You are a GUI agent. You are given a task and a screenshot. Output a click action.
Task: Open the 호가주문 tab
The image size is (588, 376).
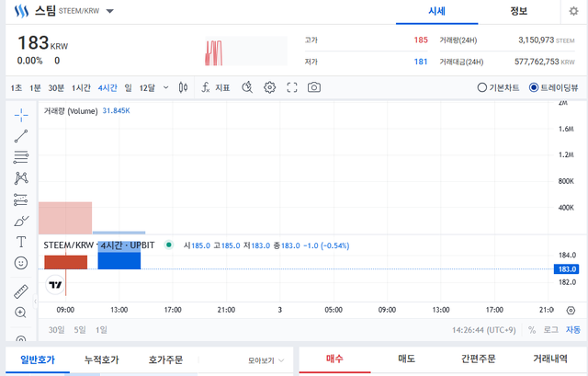coord(165,359)
